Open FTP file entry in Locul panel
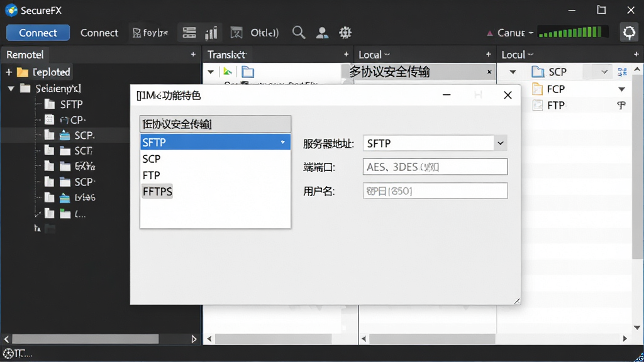Screen dimensions: 644x362 point(548,106)
